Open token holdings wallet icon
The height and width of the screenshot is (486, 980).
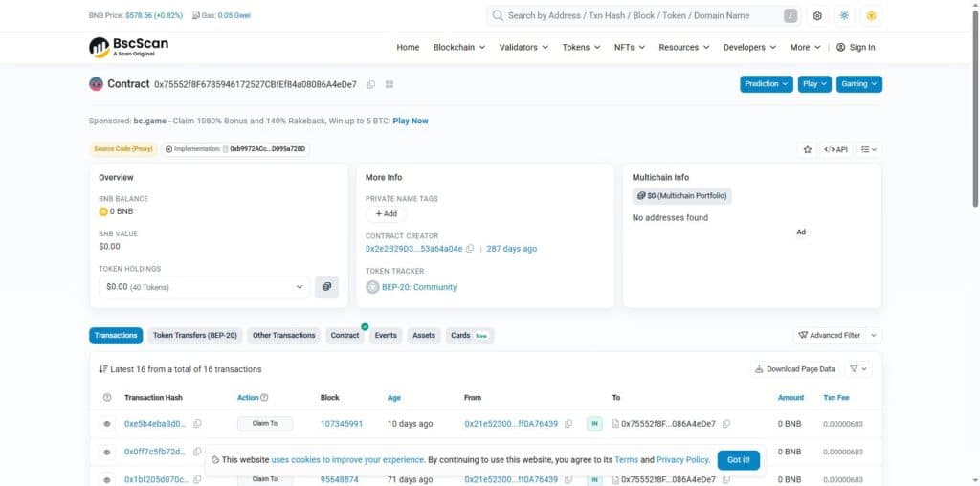tap(326, 287)
